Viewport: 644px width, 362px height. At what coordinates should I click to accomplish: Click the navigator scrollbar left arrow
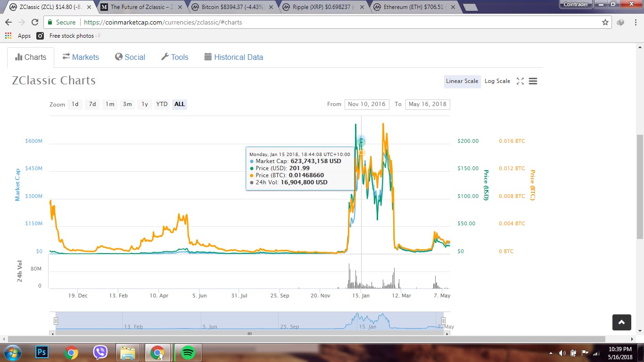(52, 334)
